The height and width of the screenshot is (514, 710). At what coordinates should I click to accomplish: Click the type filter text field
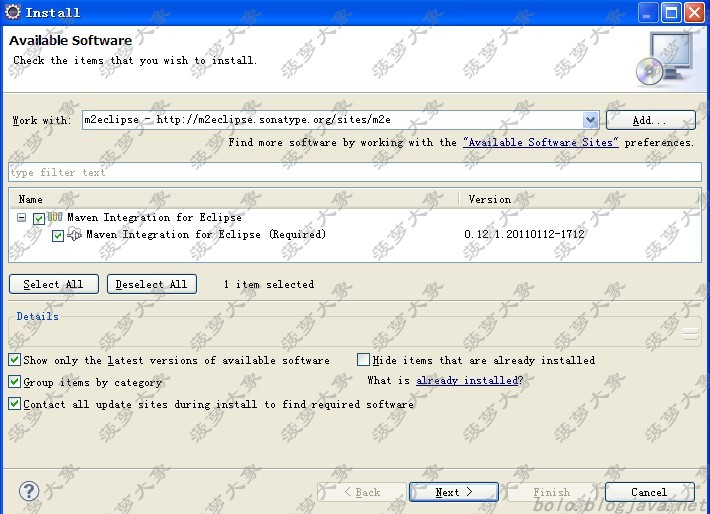[355, 172]
